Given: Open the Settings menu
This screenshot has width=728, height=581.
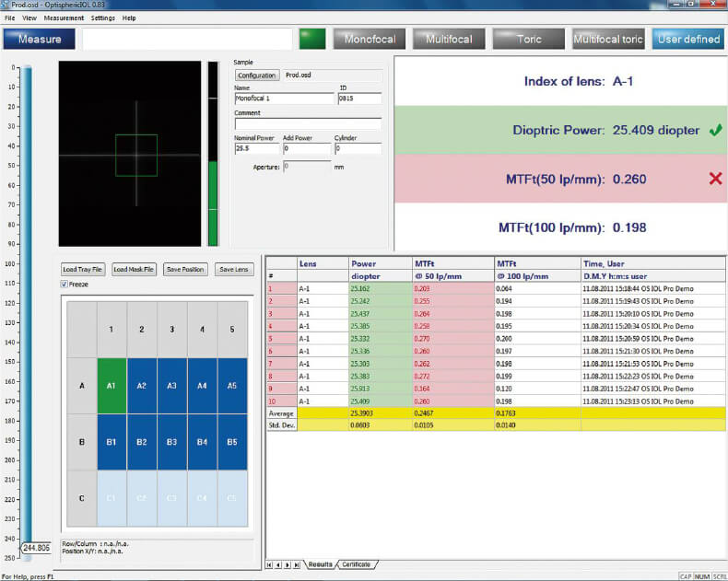Looking at the screenshot, I should pyautogui.click(x=103, y=17).
